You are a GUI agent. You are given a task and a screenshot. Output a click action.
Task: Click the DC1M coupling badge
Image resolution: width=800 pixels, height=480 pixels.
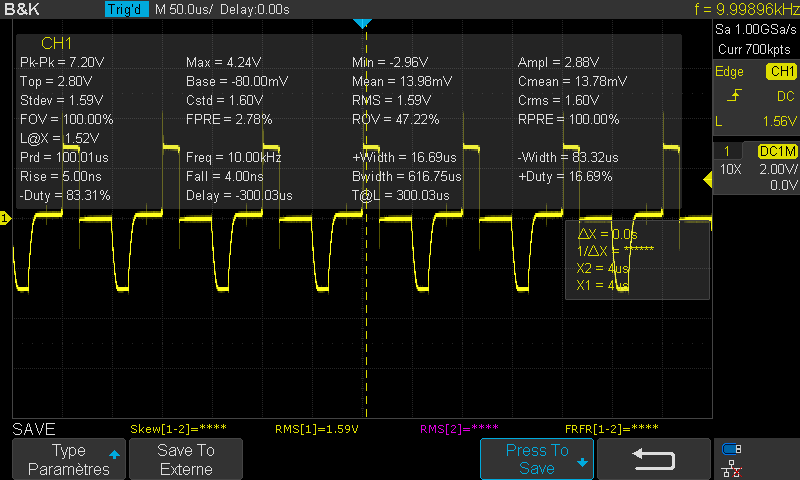778,151
